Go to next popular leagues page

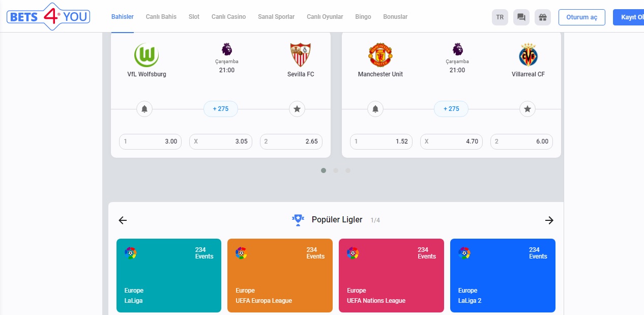click(549, 220)
